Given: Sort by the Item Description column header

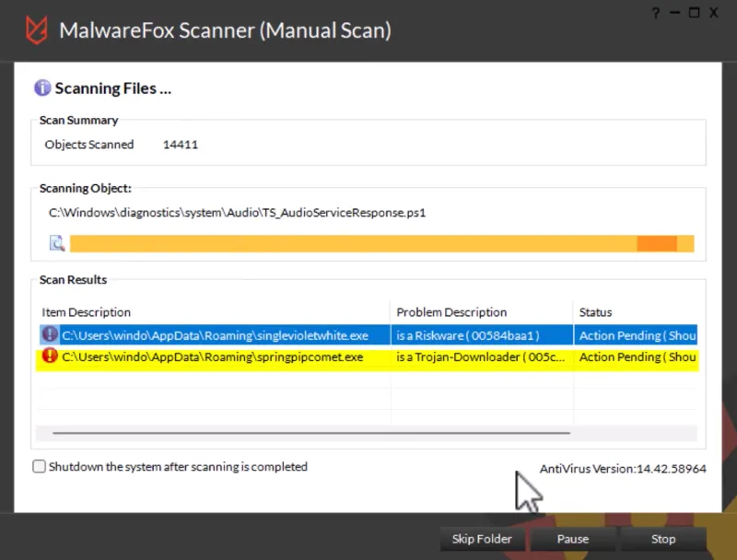Looking at the screenshot, I should pyautogui.click(x=87, y=312).
